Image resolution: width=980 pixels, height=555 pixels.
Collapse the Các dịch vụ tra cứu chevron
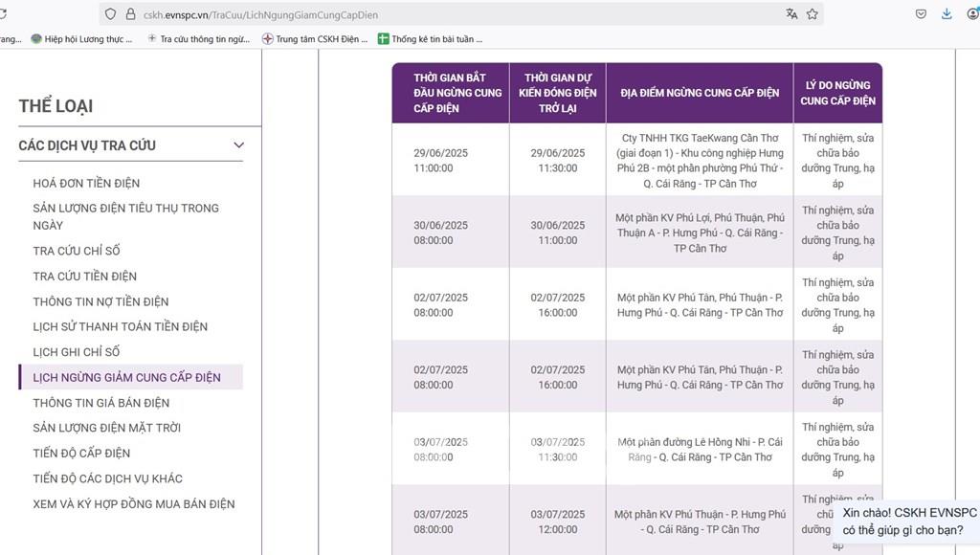(238, 145)
